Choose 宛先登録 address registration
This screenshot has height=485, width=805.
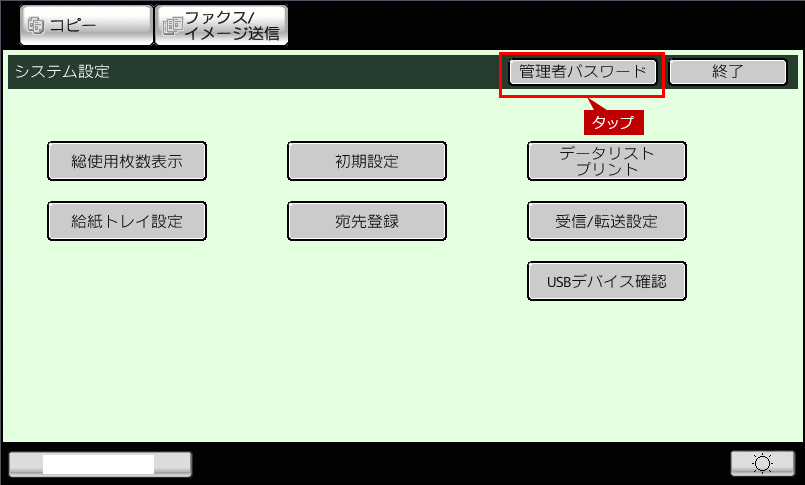tap(367, 221)
